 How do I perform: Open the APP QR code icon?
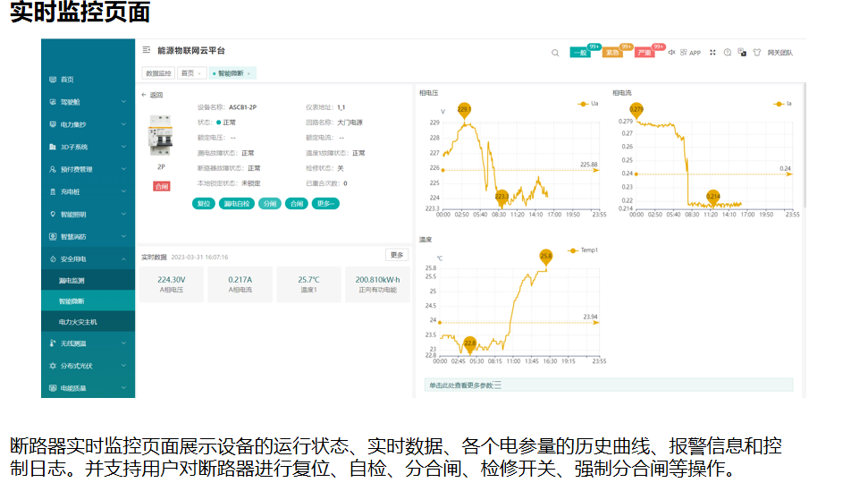tap(684, 52)
